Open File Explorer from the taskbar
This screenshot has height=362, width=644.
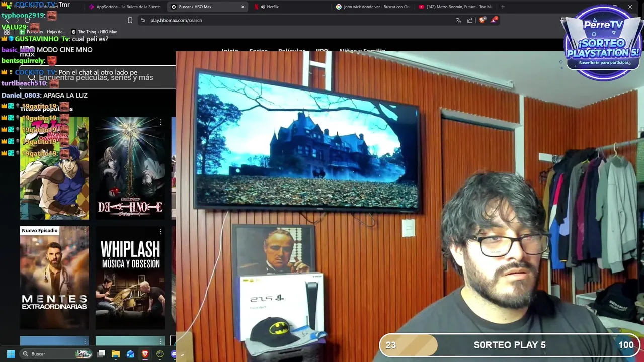116,354
